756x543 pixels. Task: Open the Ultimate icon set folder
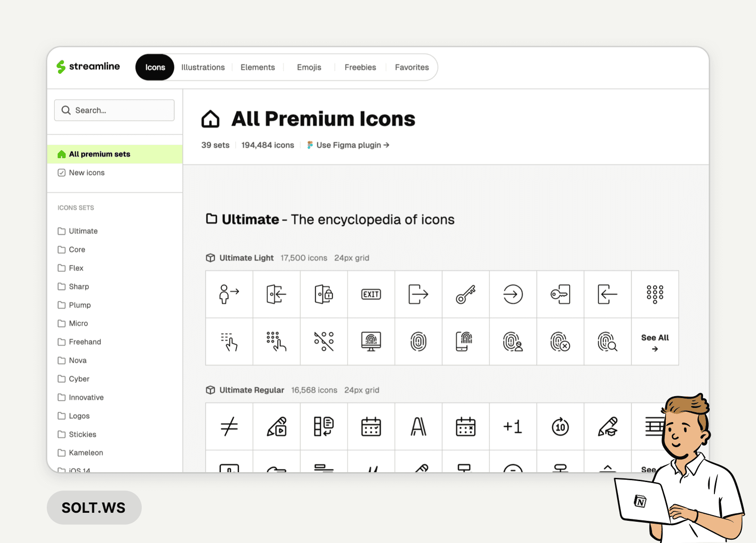[x=78, y=231]
